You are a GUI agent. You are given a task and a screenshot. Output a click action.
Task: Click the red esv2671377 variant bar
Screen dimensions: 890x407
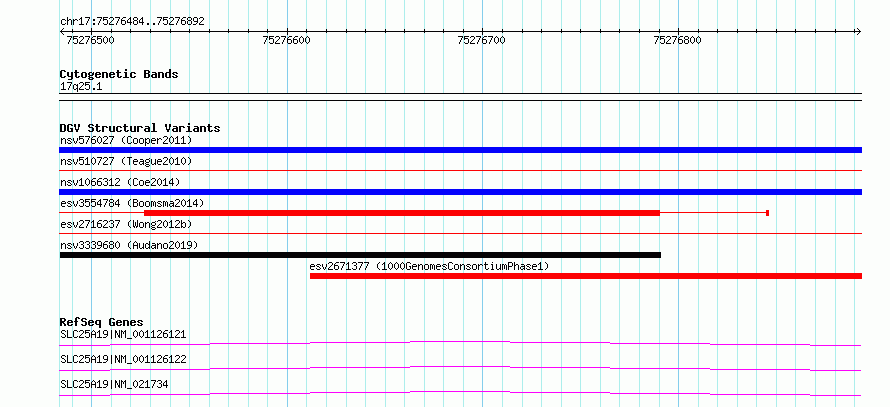(586, 276)
